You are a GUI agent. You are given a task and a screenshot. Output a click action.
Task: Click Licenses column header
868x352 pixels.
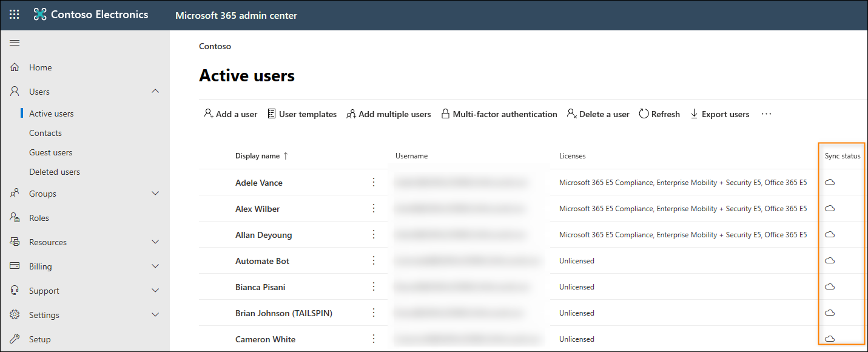(573, 156)
